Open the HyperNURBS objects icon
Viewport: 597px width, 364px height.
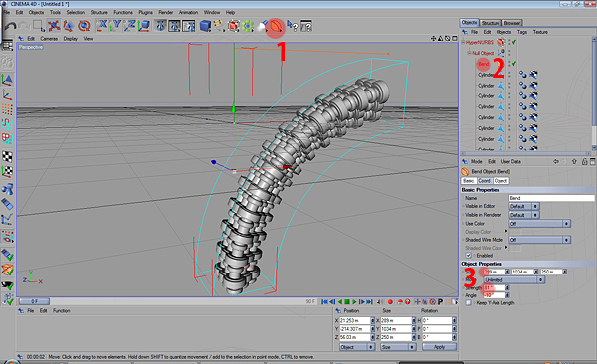tap(234, 26)
